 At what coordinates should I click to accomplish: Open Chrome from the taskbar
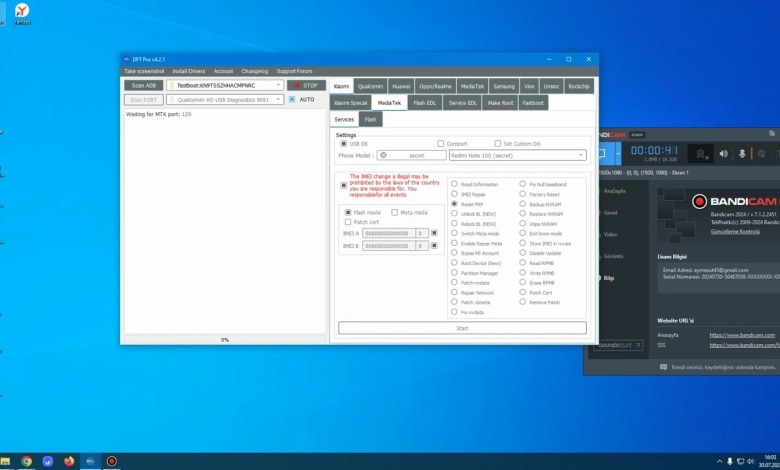tap(26, 461)
